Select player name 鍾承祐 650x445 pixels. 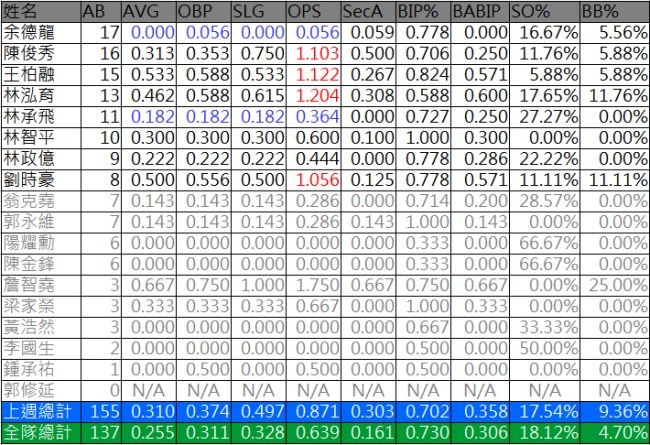[29, 369]
